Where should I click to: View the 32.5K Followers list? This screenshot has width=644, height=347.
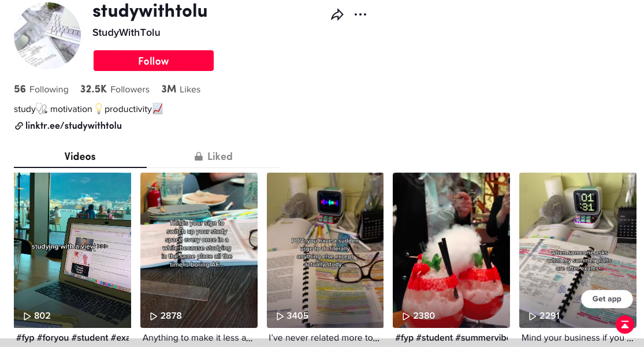tap(115, 89)
